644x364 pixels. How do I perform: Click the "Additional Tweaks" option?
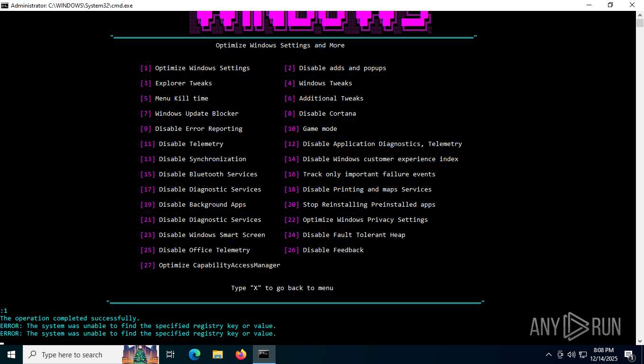point(331,99)
